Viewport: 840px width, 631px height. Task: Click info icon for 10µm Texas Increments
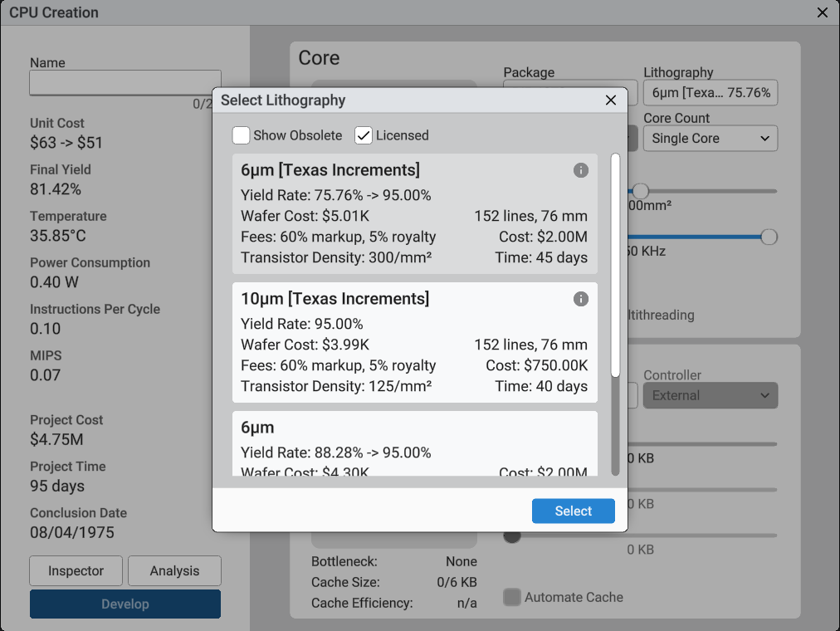click(581, 299)
